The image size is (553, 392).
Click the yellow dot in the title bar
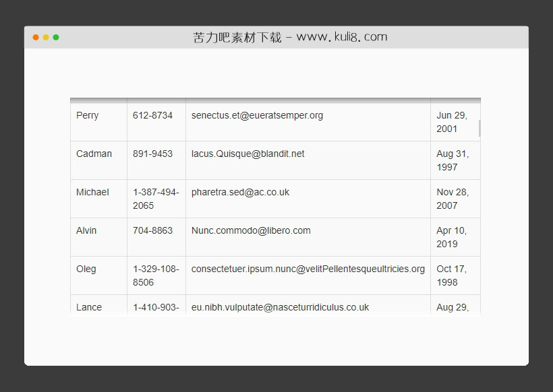[x=46, y=37]
